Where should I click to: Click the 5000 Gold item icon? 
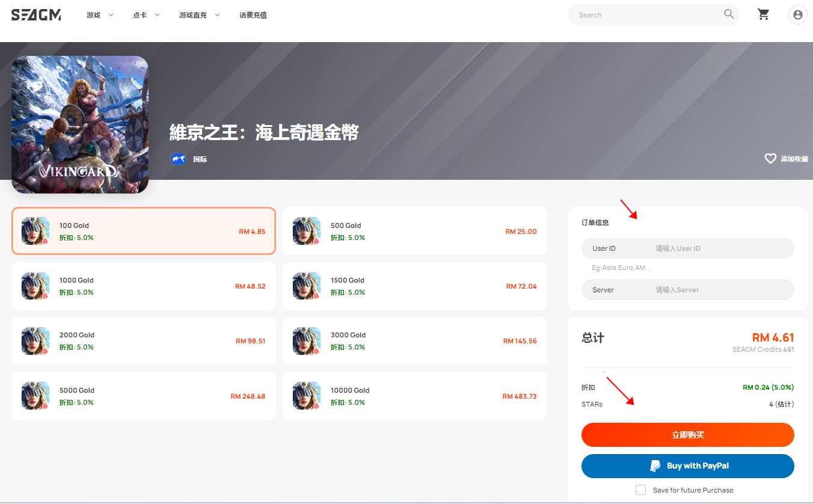pos(35,396)
